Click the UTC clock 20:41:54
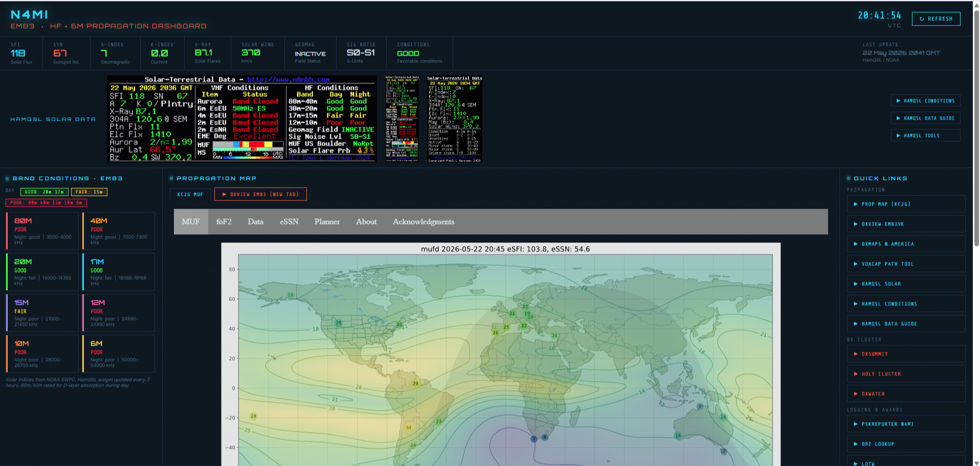 tap(879, 15)
